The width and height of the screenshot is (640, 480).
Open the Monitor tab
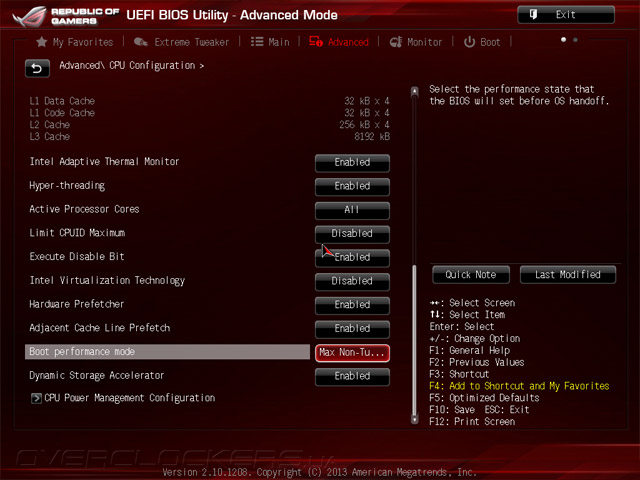[416, 42]
